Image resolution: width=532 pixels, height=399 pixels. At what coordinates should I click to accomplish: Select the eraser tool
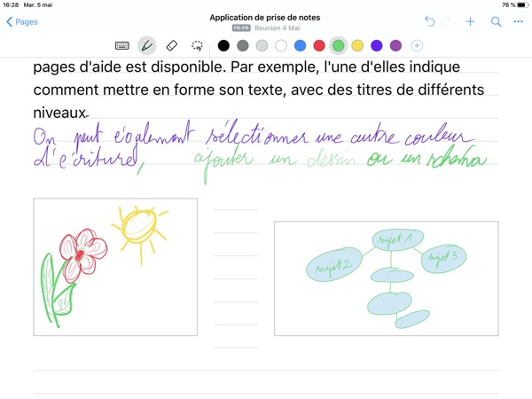coord(172,45)
